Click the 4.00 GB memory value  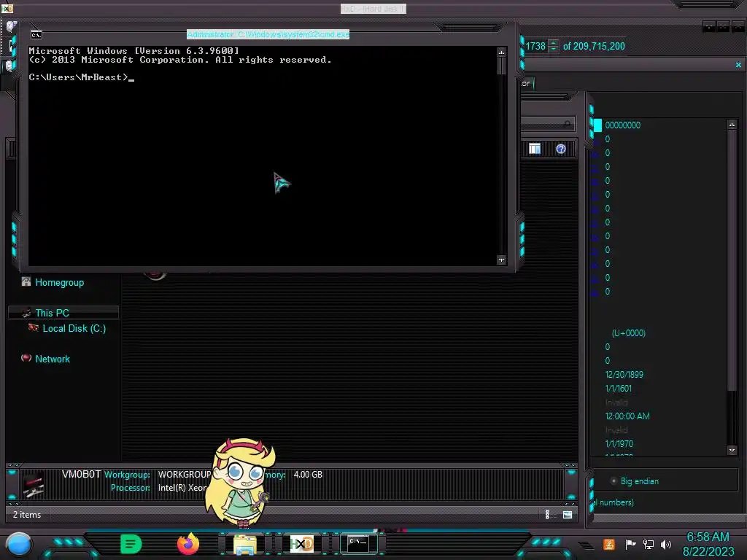(x=308, y=474)
